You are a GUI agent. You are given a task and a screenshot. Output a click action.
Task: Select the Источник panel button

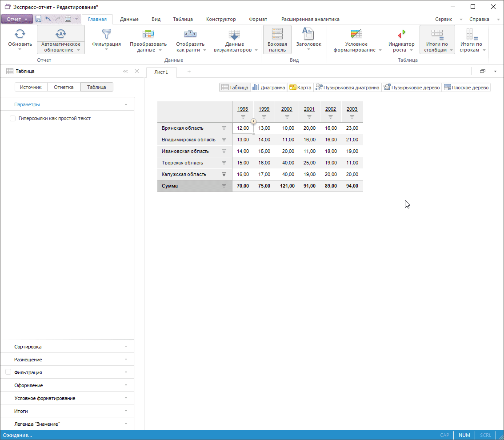coord(31,87)
